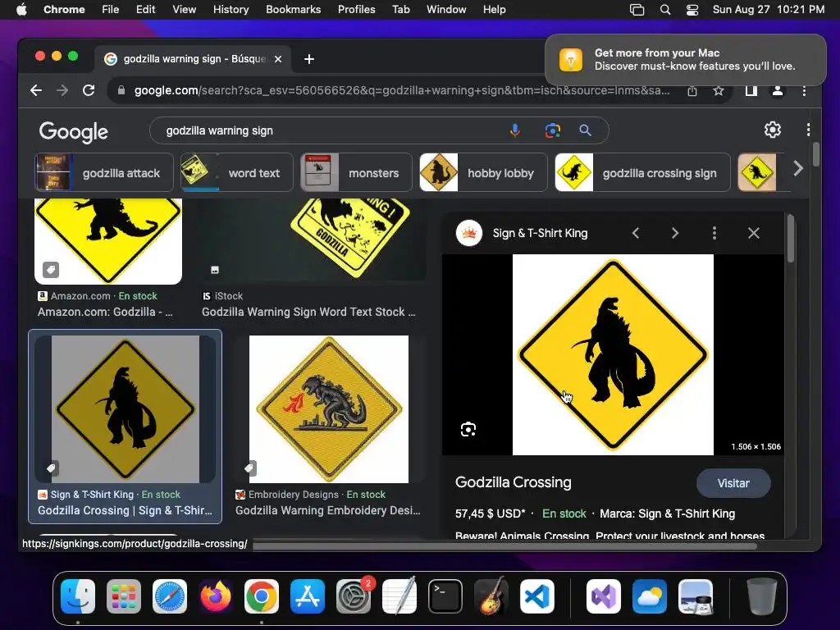
Task: Click the preview panel vertical scrollbar
Action: pyautogui.click(x=790, y=239)
